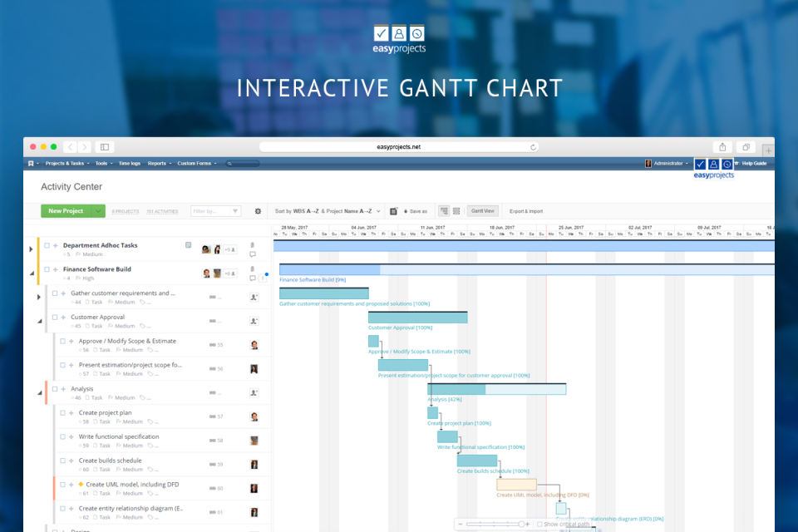This screenshot has width=798, height=532.
Task: Collapse the Analysis task group
Action: (x=40, y=393)
